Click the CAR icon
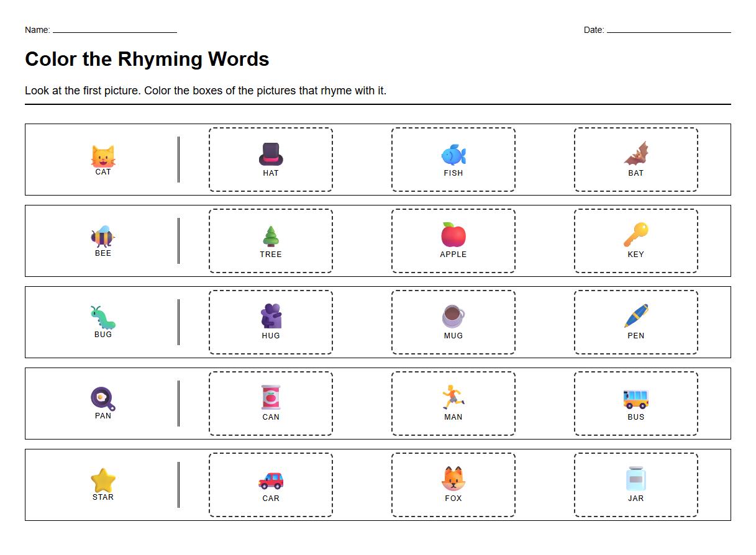This screenshot has height=555, width=756. pyautogui.click(x=270, y=481)
